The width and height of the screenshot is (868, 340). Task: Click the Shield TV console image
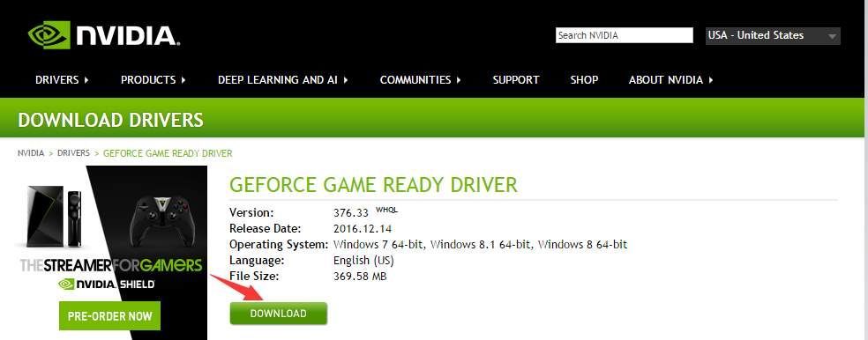point(45,216)
